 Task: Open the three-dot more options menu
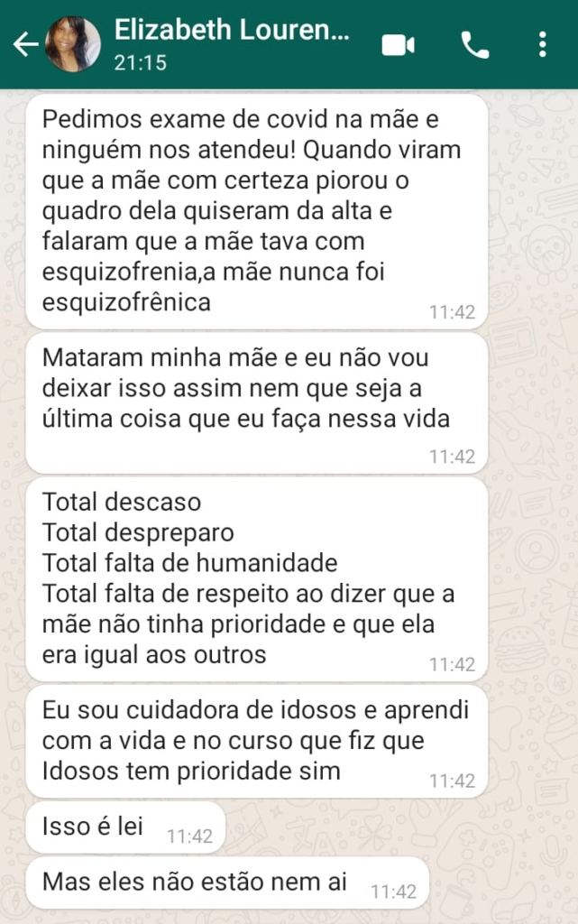541,44
